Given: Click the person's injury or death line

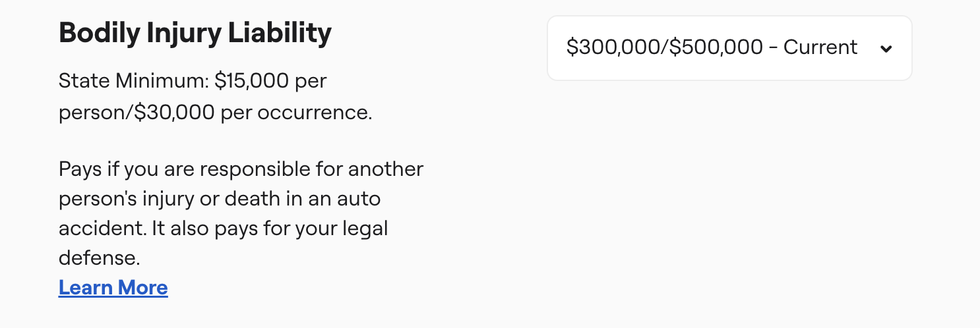Looking at the screenshot, I should coord(220,198).
